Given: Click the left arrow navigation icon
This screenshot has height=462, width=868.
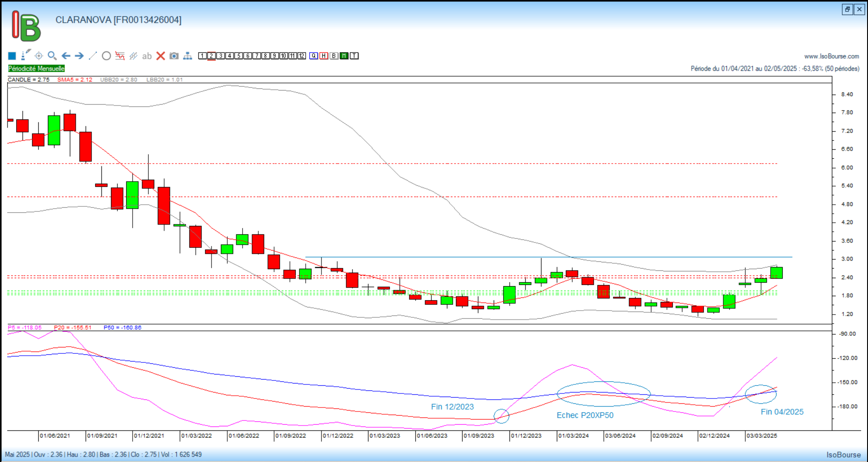Looking at the screenshot, I should [x=66, y=56].
